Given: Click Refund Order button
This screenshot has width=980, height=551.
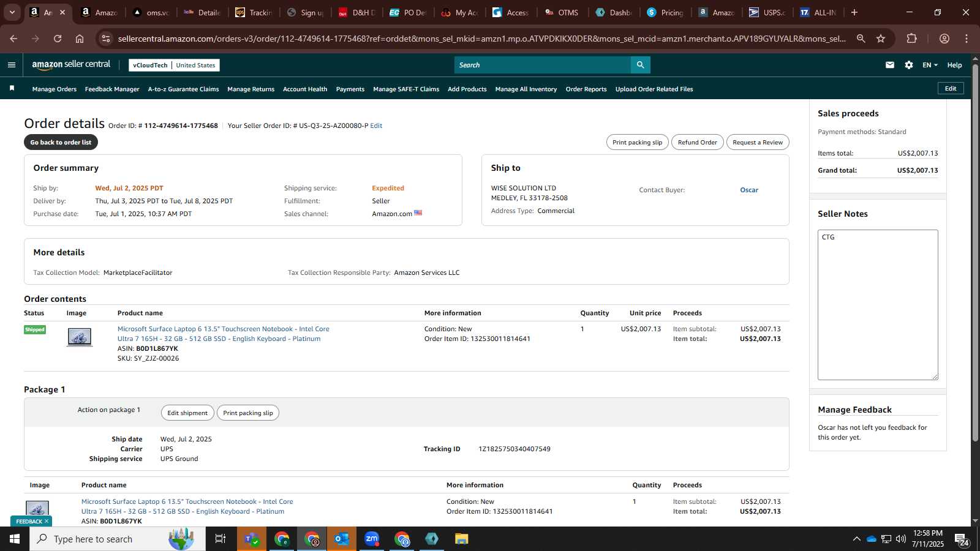Looking at the screenshot, I should 697,142.
